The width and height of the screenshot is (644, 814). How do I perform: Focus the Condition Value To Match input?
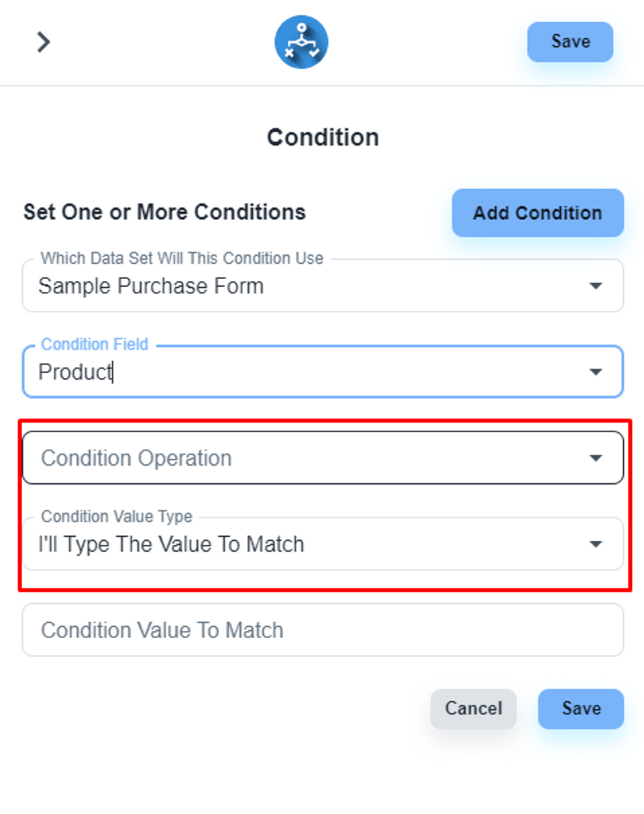(x=323, y=630)
